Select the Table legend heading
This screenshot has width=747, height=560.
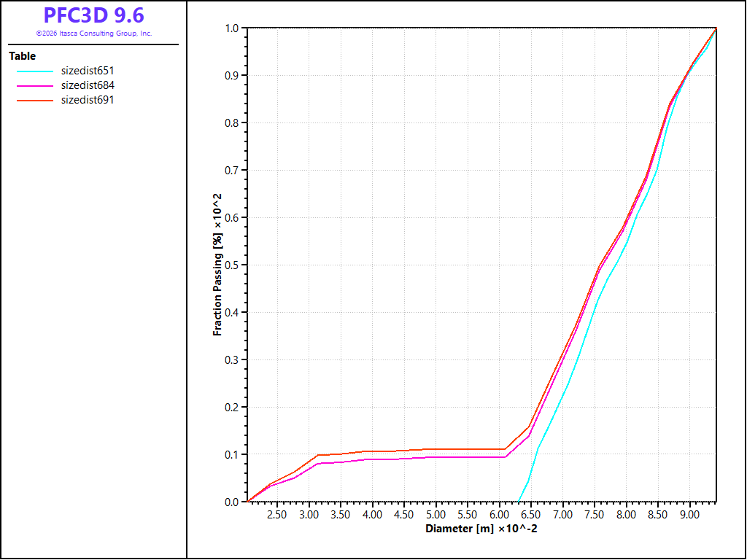(23, 56)
